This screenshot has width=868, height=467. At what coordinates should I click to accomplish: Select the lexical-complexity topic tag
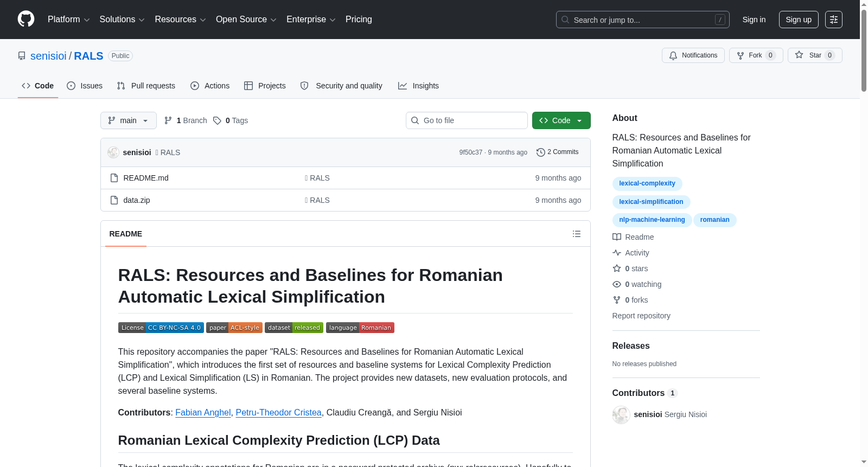647,183
